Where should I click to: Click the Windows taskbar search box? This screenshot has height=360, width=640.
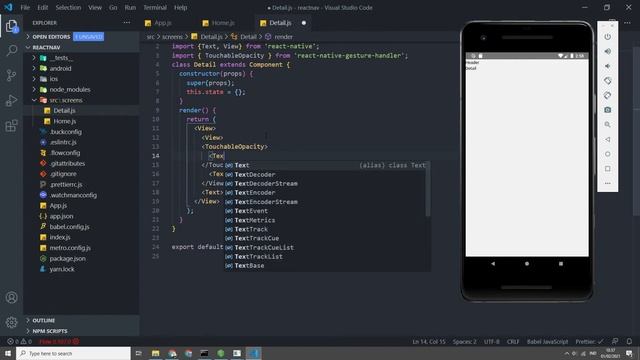tap(73, 353)
